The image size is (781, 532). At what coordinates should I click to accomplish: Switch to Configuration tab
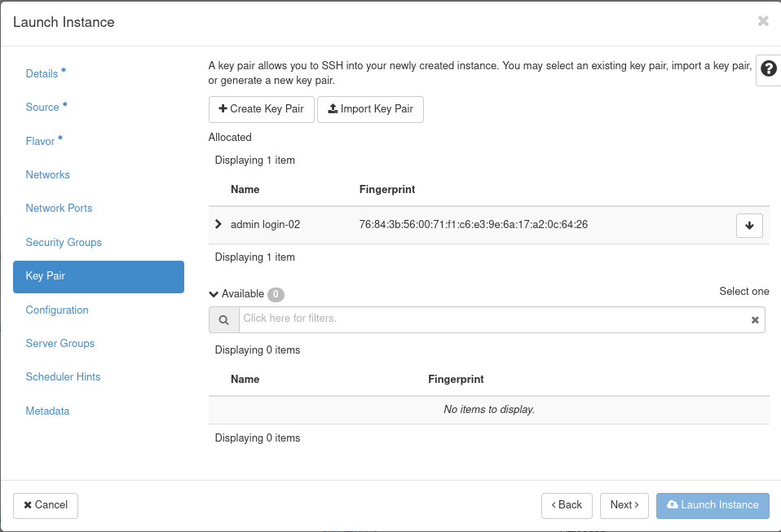[x=57, y=310]
